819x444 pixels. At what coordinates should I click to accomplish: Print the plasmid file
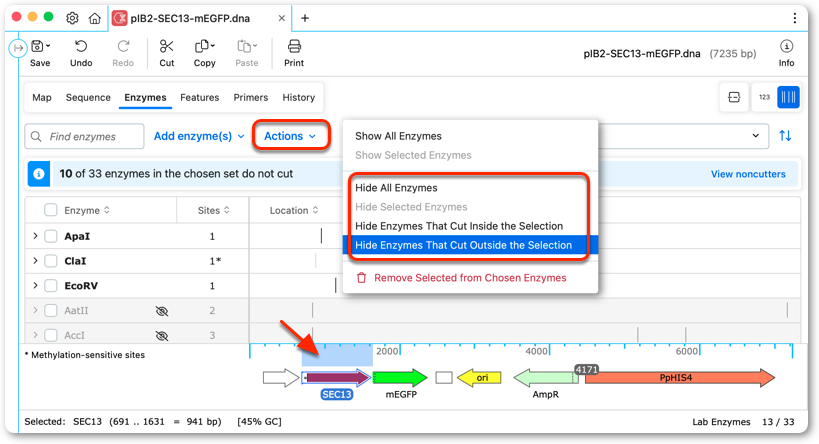pyautogui.click(x=294, y=46)
